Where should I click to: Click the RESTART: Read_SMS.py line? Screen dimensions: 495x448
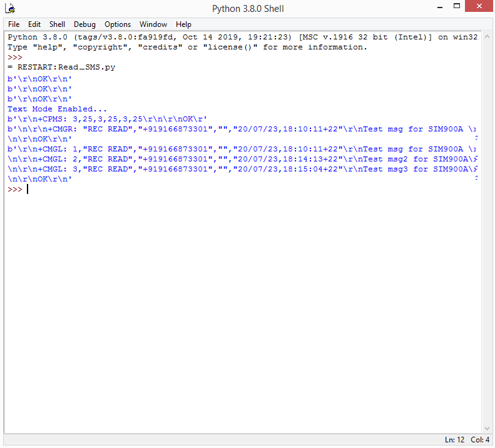click(x=61, y=67)
